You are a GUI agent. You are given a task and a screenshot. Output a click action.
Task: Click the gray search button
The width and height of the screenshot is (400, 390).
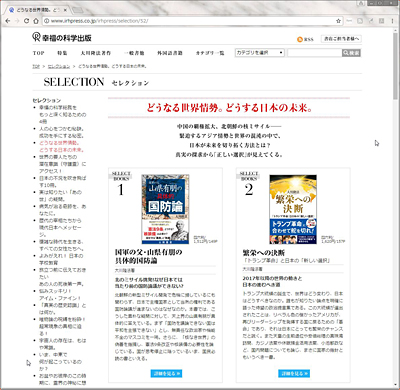pos(351,53)
